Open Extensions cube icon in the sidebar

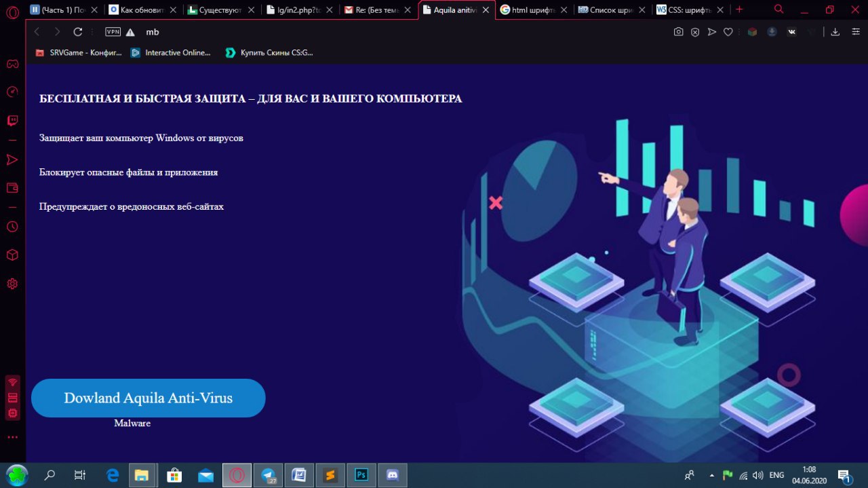(x=12, y=255)
